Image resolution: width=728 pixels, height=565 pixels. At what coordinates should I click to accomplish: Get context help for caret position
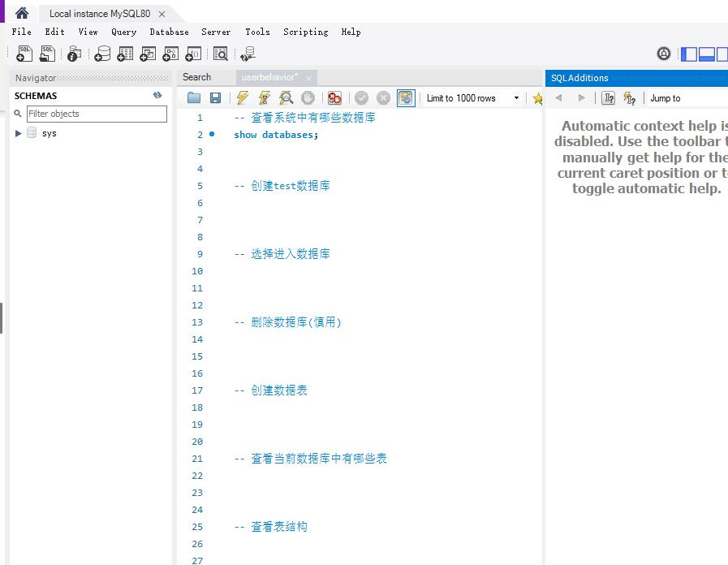pyautogui.click(x=608, y=98)
